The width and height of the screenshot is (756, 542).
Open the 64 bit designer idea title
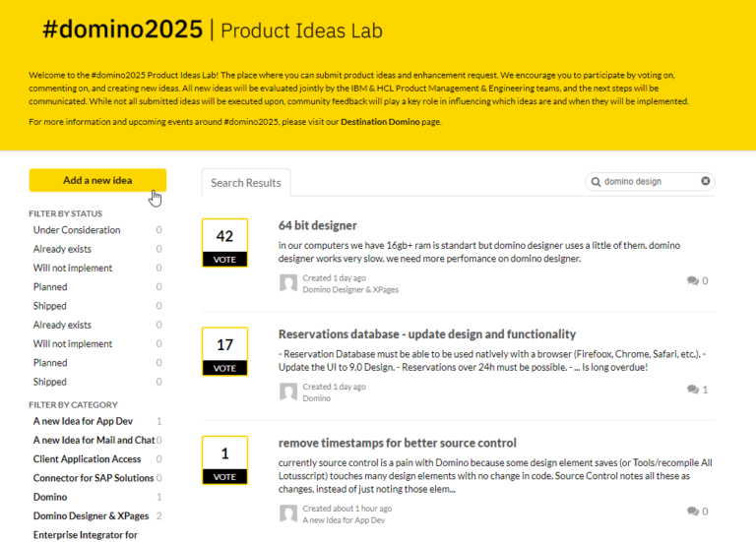(317, 225)
